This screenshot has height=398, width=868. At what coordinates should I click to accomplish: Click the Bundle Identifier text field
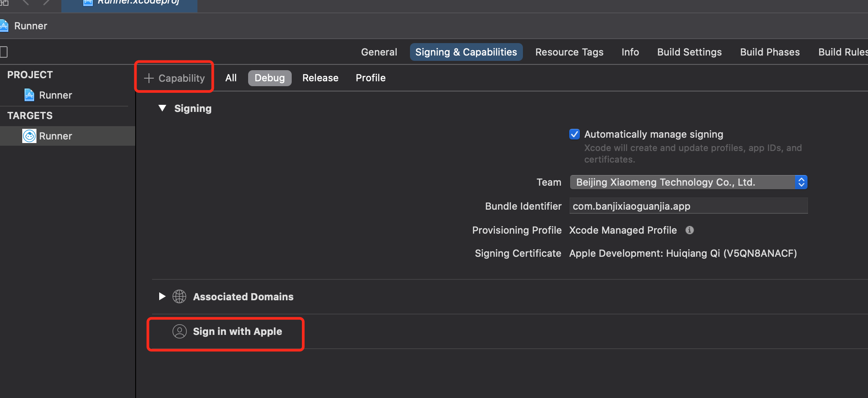click(x=688, y=206)
